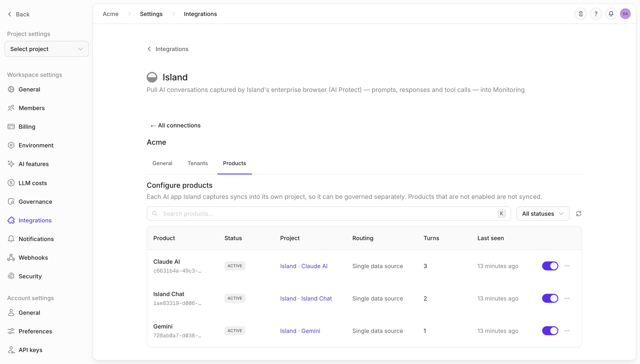Open Island · Gemini project link
Screen dimensions: 640x364
tap(300, 331)
